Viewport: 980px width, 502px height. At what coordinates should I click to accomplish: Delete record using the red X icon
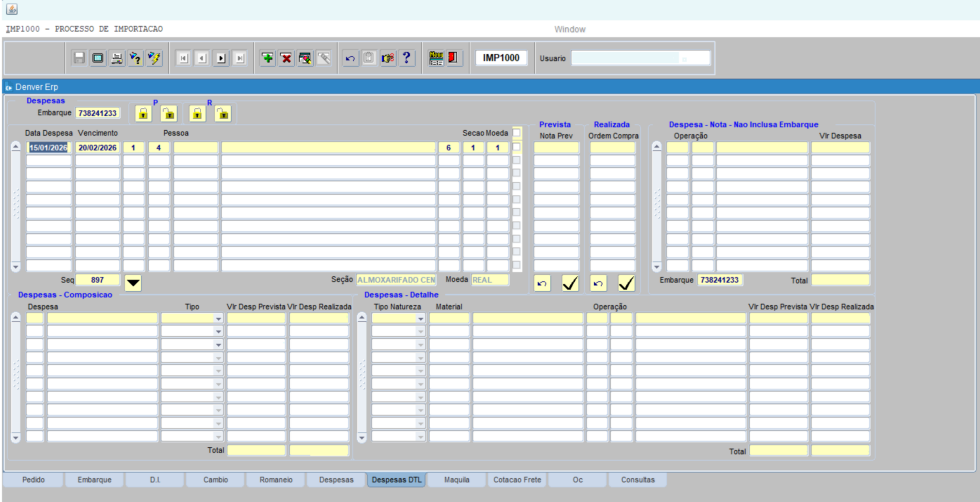click(286, 58)
